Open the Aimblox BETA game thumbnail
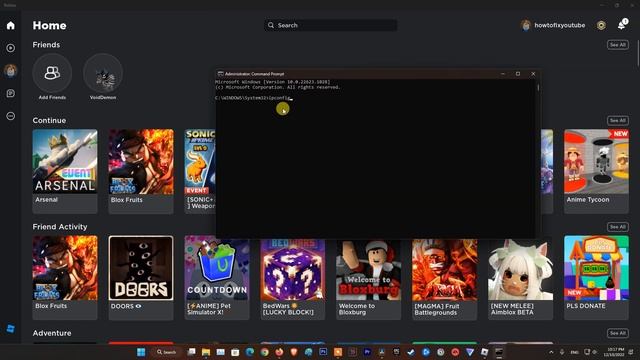Screen dimensions: 640x360 [x=520, y=269]
